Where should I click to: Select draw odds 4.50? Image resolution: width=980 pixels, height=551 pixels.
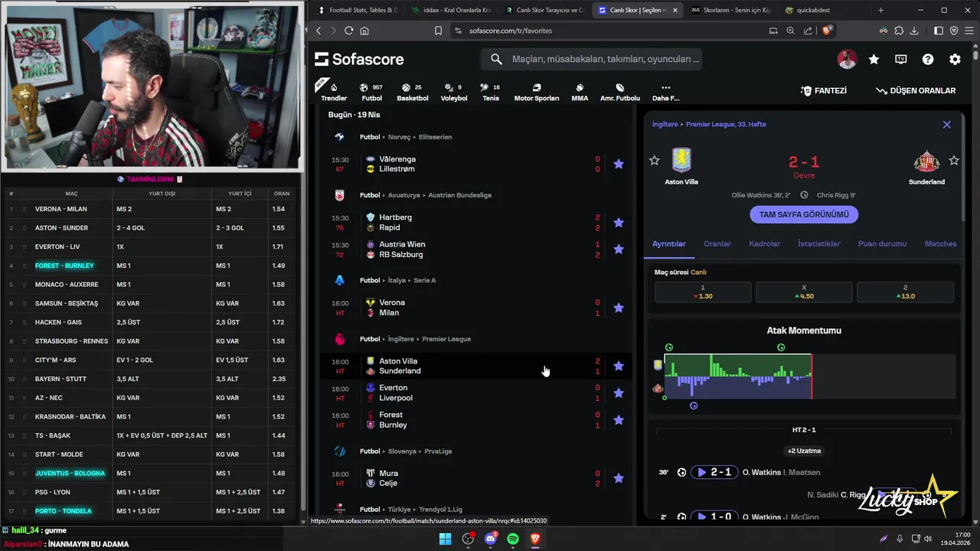click(804, 292)
